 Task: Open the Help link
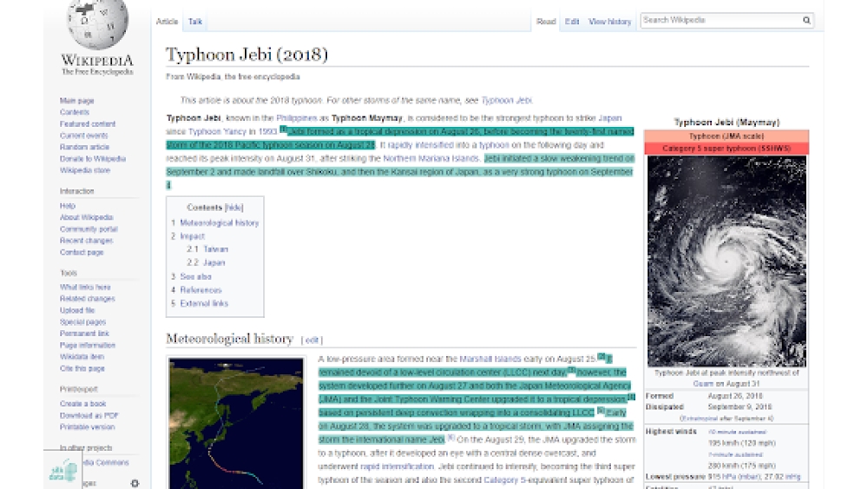click(67, 206)
